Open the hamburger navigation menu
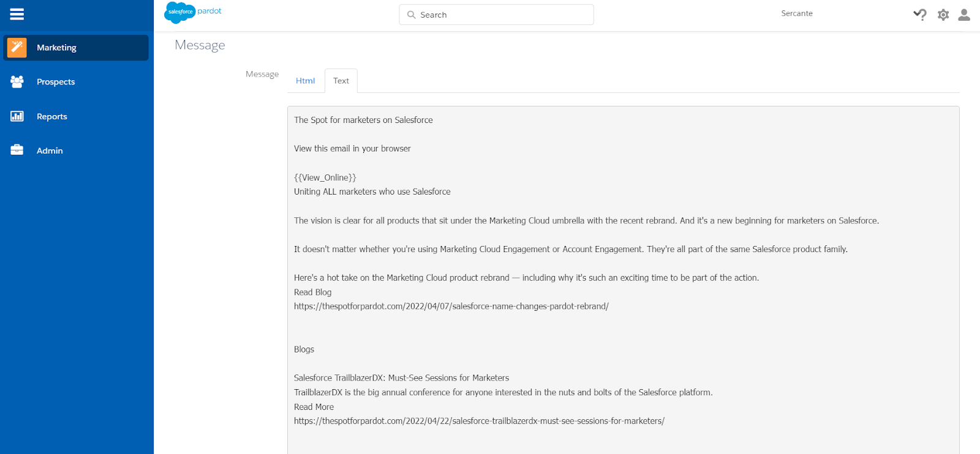980x454 pixels. pyautogui.click(x=17, y=14)
